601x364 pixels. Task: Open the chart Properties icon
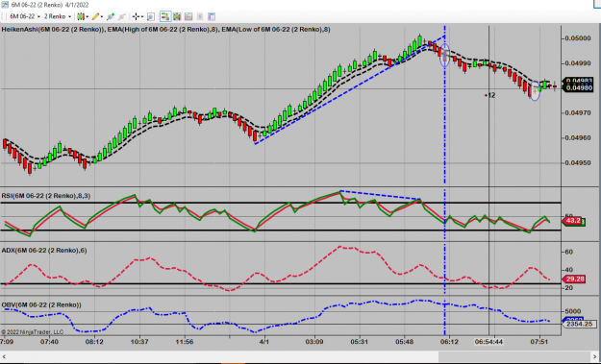(x=212, y=16)
